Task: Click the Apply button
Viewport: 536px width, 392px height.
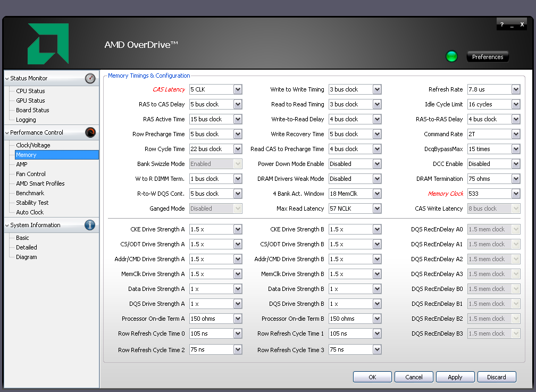Action: coord(455,377)
